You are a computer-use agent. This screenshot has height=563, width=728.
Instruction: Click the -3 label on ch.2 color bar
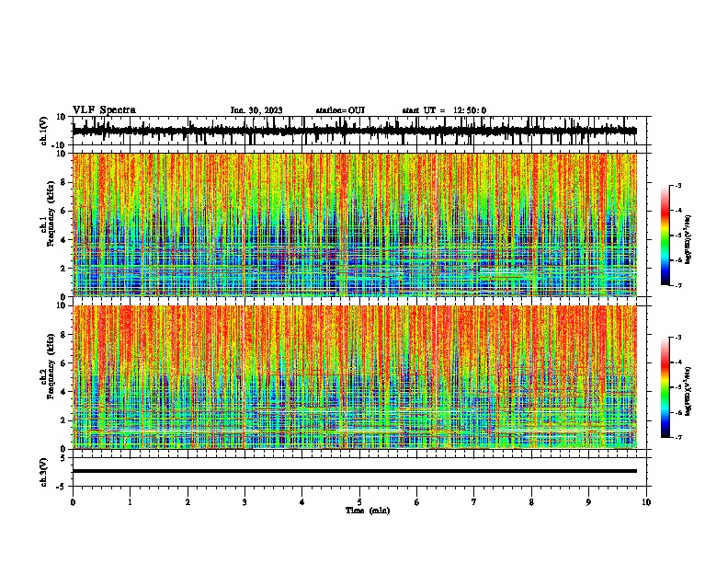[678, 338]
